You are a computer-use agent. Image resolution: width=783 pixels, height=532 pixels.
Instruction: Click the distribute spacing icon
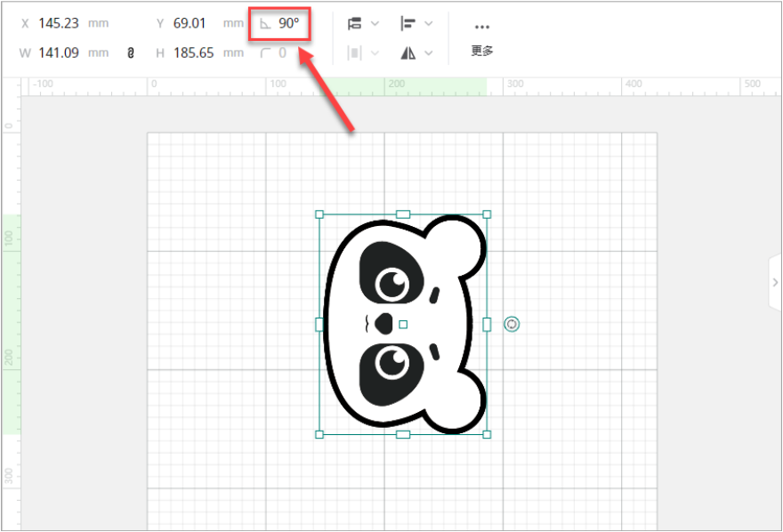click(x=354, y=53)
